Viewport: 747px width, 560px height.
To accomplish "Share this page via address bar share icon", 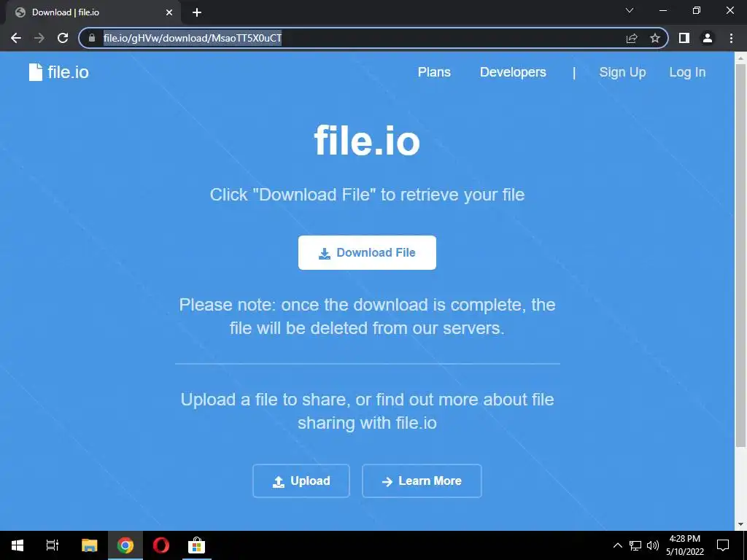I will pos(632,38).
